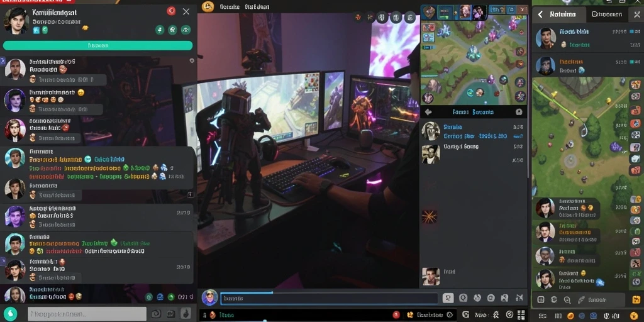Click the flame icon right of the left chat input
644x322 pixels.
tap(186, 314)
